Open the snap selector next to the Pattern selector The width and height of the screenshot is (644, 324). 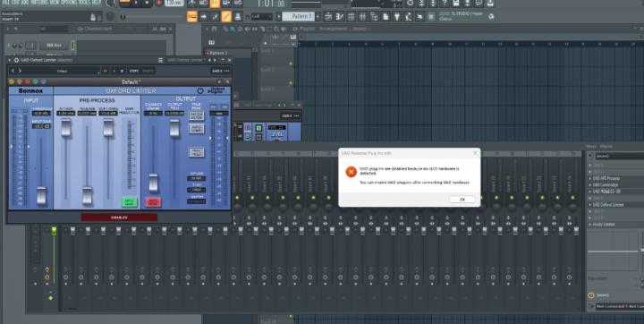261,16
